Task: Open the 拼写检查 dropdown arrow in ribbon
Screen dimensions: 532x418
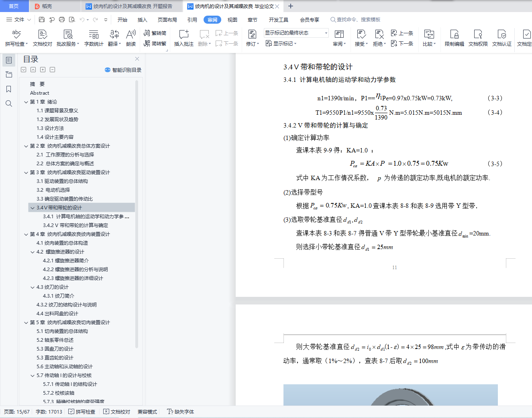Action: 27,44
